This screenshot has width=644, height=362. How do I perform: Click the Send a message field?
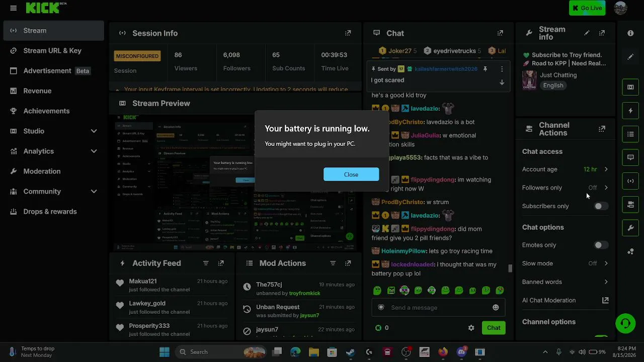(x=438, y=308)
